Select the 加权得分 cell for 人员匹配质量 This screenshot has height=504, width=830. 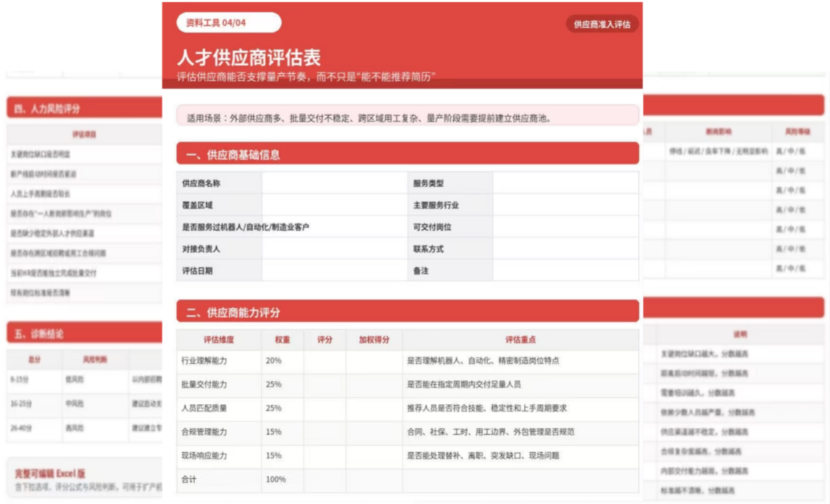[374, 408]
